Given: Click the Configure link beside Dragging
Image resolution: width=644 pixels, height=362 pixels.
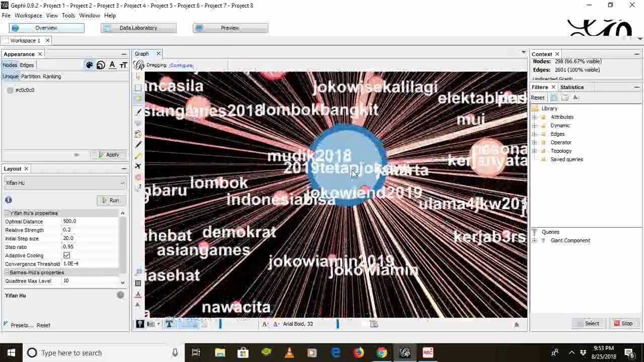Looking at the screenshot, I should [x=181, y=65].
